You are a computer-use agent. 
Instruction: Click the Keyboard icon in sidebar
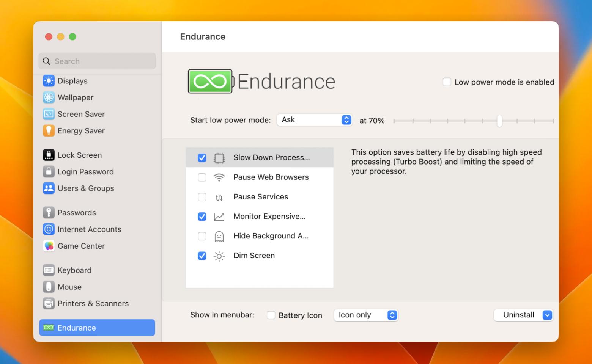pyautogui.click(x=49, y=270)
